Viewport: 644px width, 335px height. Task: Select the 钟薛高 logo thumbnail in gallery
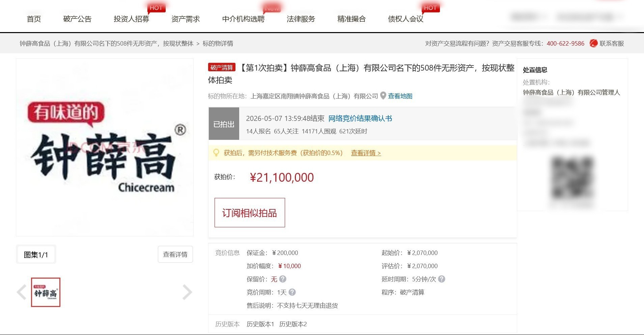[46, 292]
